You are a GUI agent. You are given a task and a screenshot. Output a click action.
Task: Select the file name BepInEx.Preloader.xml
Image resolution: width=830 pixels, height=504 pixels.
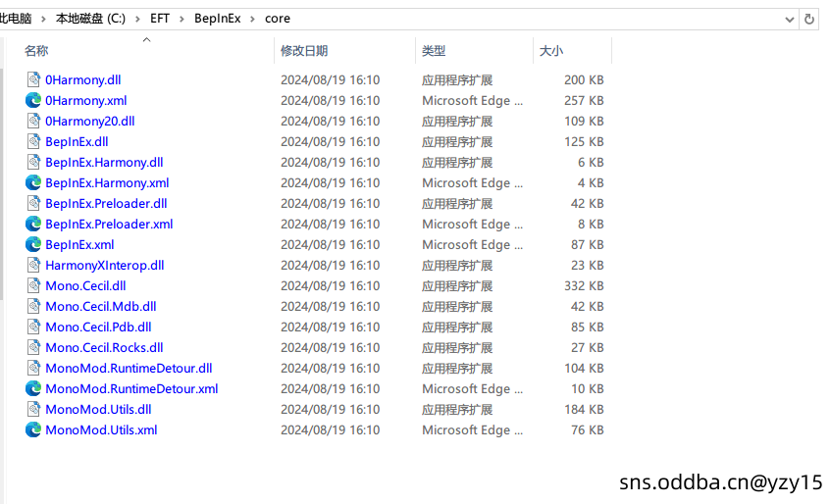(x=109, y=225)
